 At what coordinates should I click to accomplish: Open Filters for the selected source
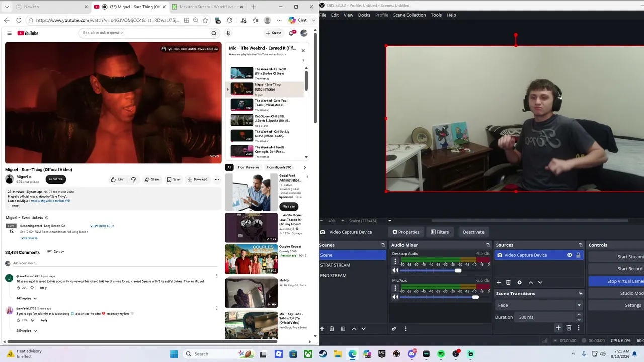pos(440,232)
